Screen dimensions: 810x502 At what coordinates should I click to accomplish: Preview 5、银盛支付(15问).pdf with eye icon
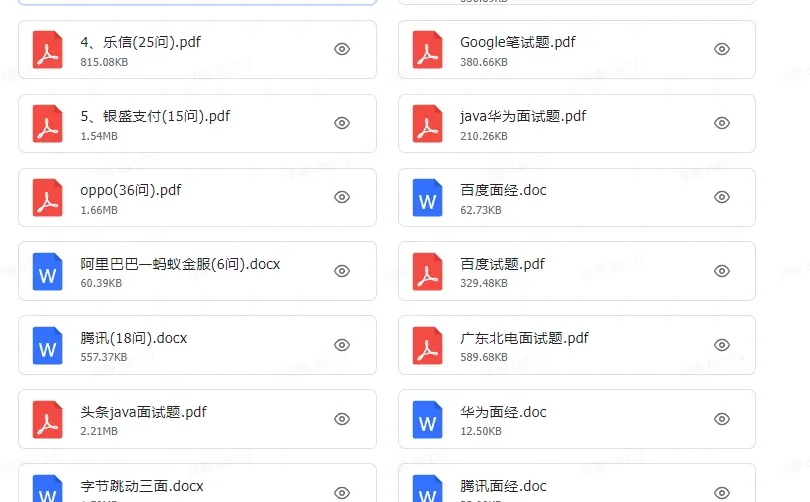pos(342,123)
